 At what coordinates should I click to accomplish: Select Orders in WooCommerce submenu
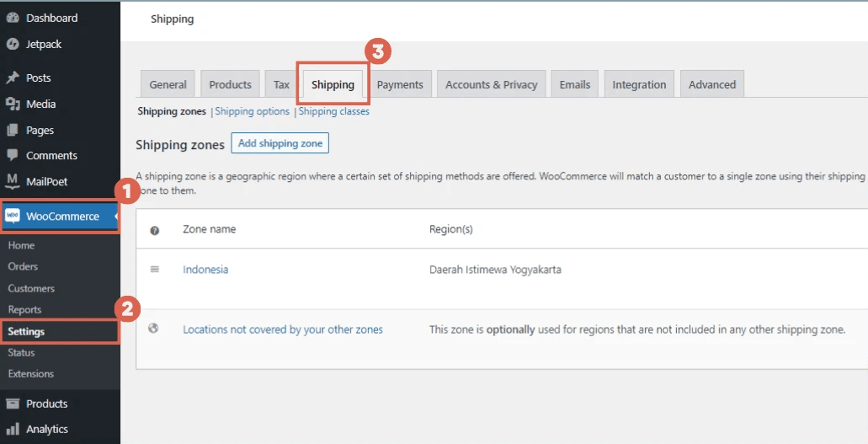pos(23,266)
